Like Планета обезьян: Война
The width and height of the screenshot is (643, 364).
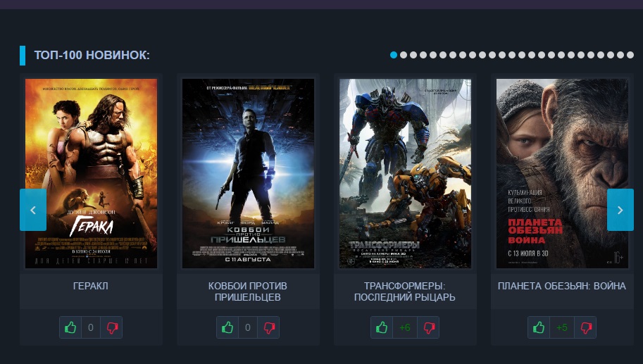click(539, 327)
